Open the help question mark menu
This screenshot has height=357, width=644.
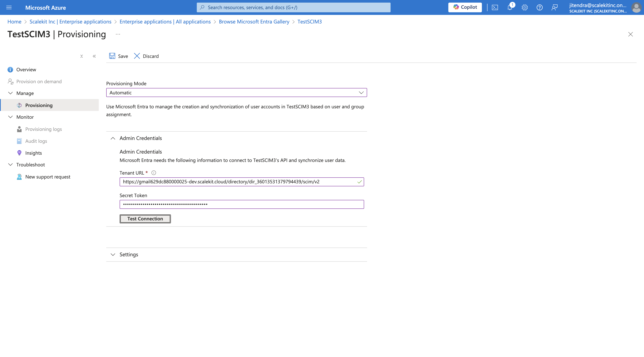(x=539, y=7)
